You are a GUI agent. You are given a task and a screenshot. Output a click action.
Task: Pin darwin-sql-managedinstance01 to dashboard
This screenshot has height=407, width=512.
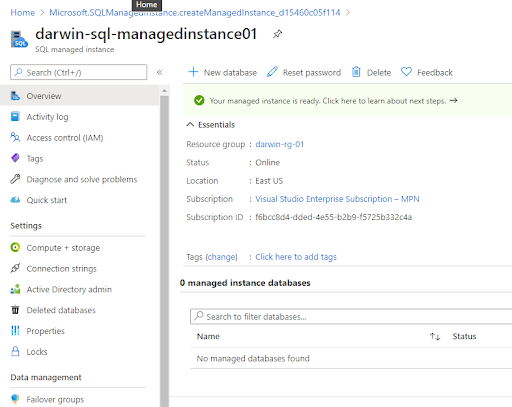277,34
